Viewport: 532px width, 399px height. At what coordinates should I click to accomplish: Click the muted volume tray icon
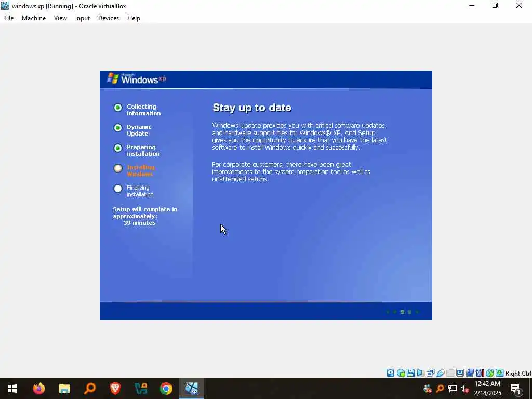tap(464, 389)
